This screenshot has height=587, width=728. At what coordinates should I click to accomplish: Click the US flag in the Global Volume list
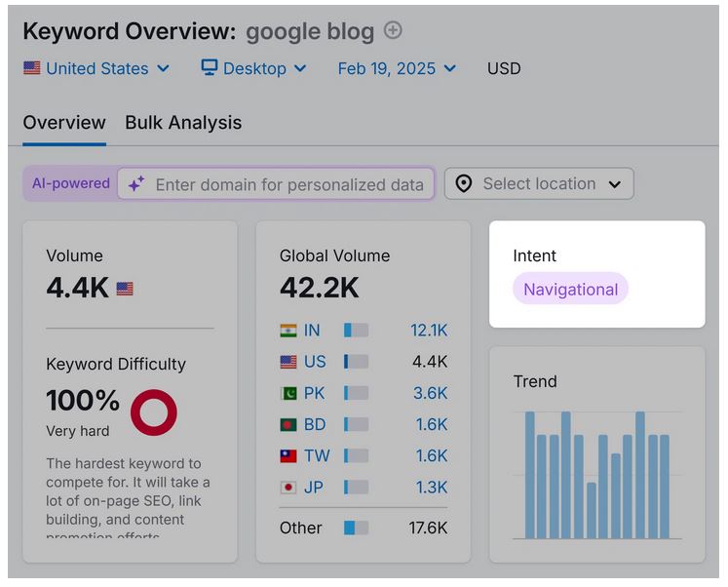click(x=288, y=362)
